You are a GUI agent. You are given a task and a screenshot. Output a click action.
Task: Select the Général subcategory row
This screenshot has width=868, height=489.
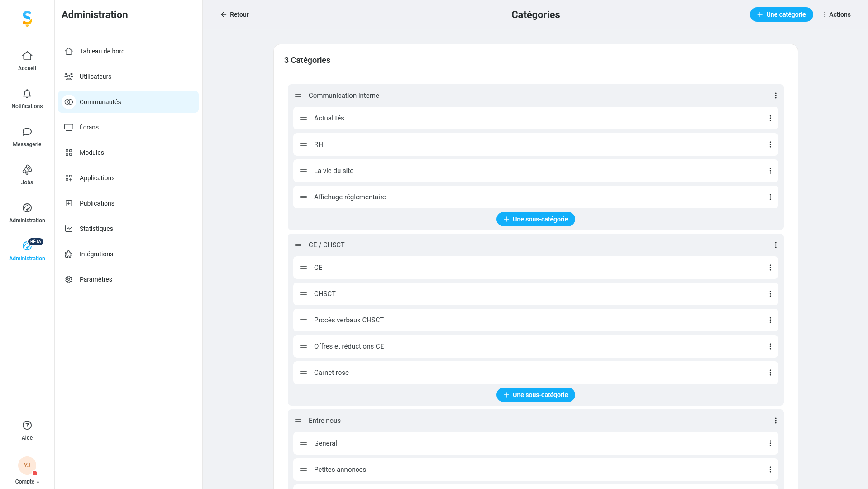[x=535, y=443]
